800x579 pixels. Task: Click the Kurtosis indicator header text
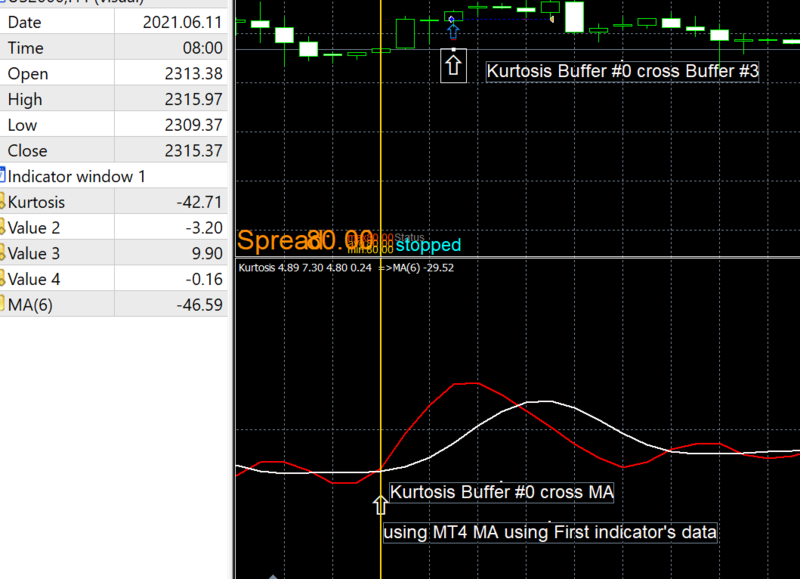[305, 268]
